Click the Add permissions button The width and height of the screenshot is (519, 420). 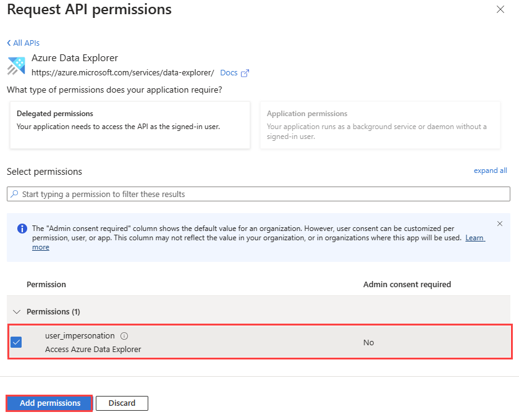(x=50, y=403)
